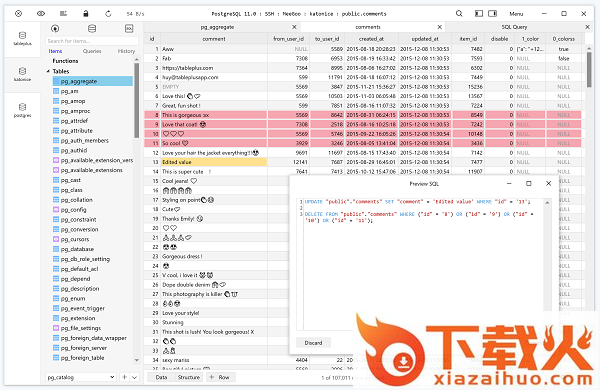Open the chevron dropdown beside plus button

pos(134,377)
